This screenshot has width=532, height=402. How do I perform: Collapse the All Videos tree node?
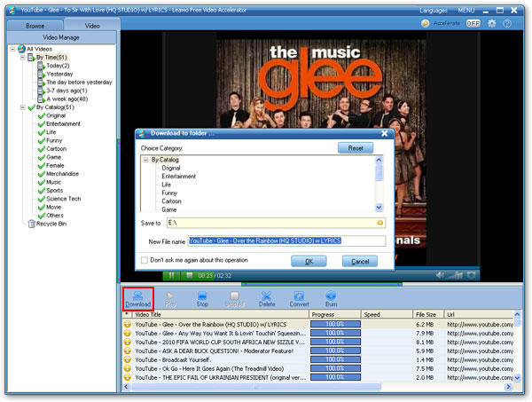point(12,49)
